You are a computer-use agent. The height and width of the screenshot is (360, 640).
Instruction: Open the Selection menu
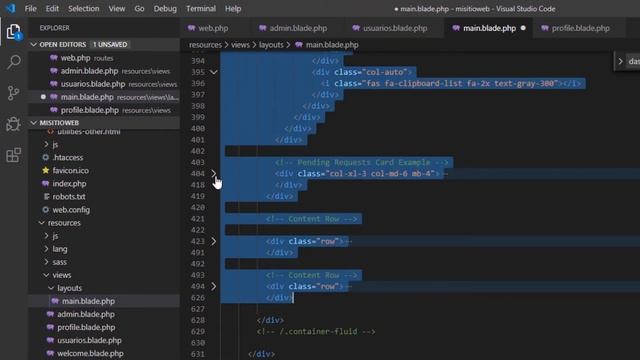[x=84, y=9]
